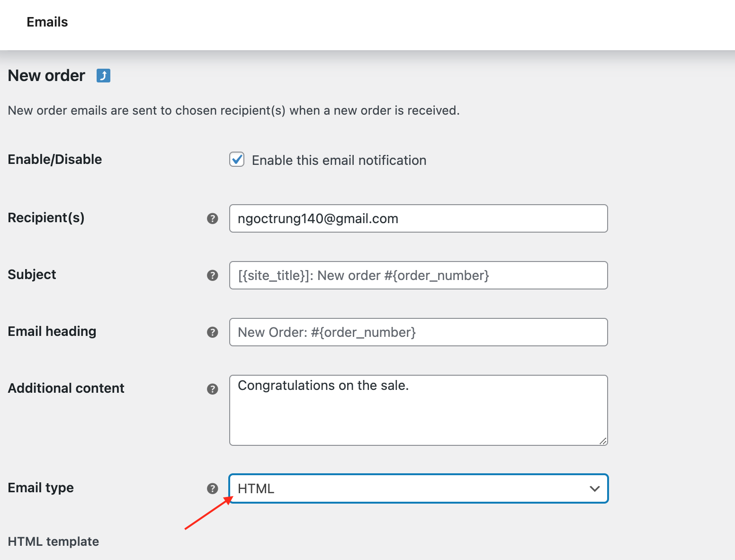The height and width of the screenshot is (560, 735).
Task: Click the "Additional content" field label
Action: click(x=66, y=388)
